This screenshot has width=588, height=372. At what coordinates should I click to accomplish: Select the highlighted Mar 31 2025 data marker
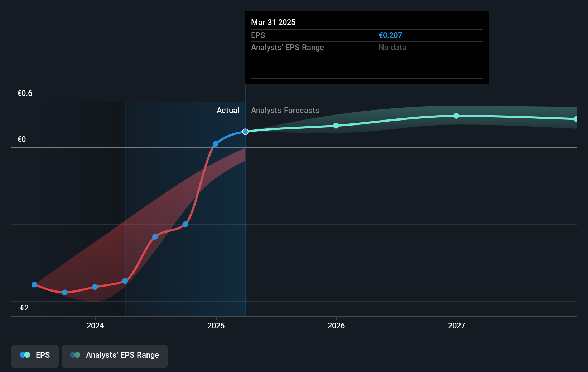coord(245,131)
